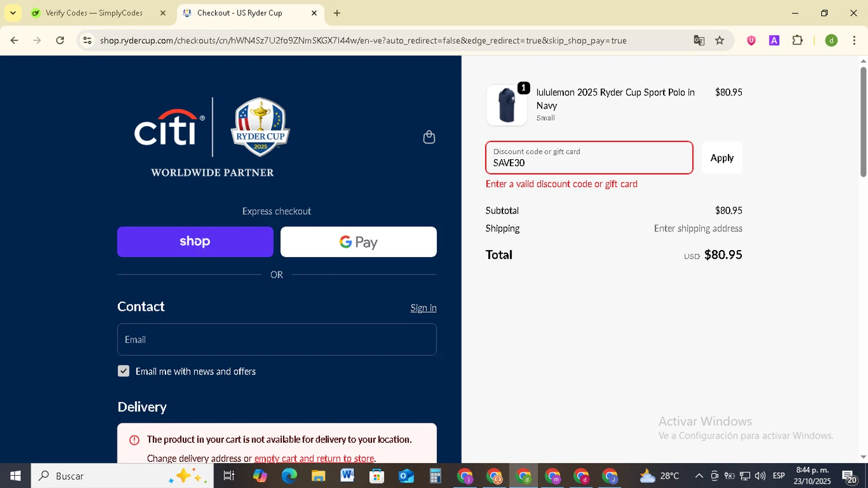Click the navy polo product thumbnail
Image resolution: width=868 pixels, height=488 pixels.
coord(506,105)
